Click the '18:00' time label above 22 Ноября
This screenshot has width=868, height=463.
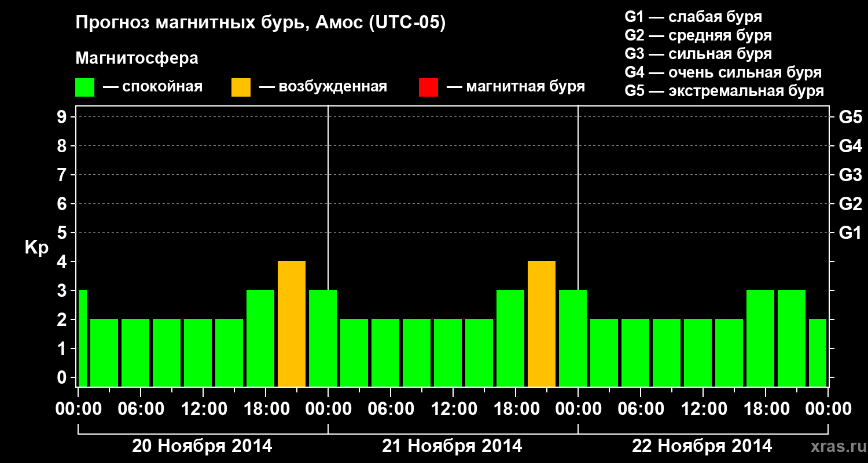767,409
